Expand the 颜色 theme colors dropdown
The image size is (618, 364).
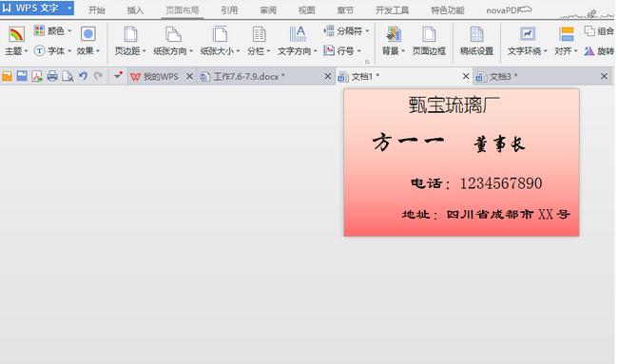[x=53, y=30]
